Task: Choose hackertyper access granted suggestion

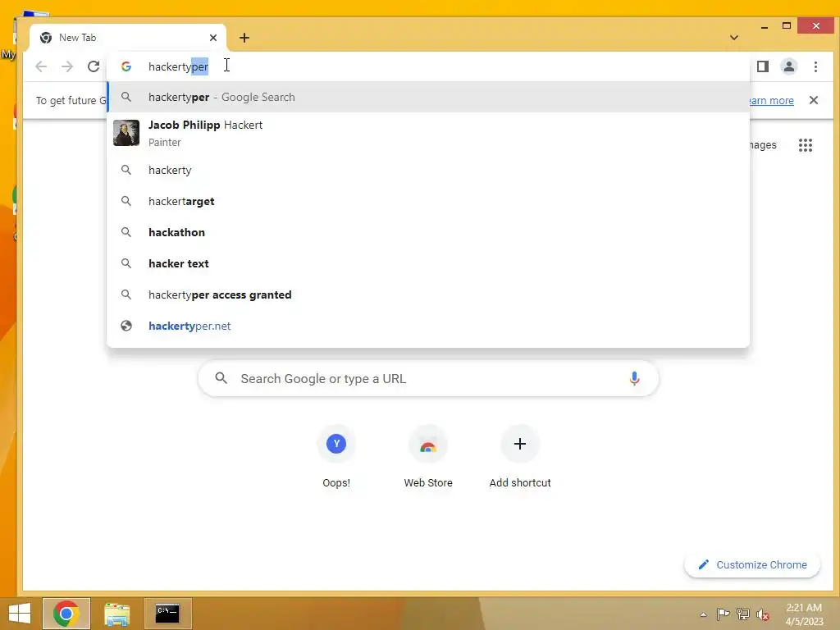Action: 428,294
